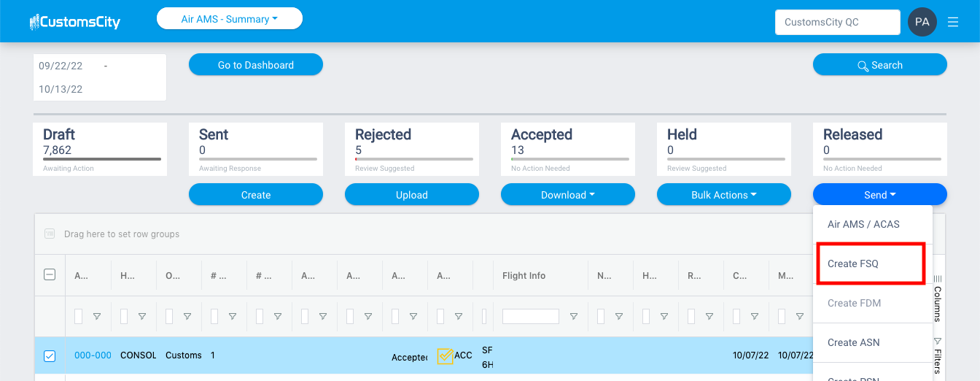Toggle the header select-all checkbox
Screen dimensions: 980x381
click(x=50, y=275)
